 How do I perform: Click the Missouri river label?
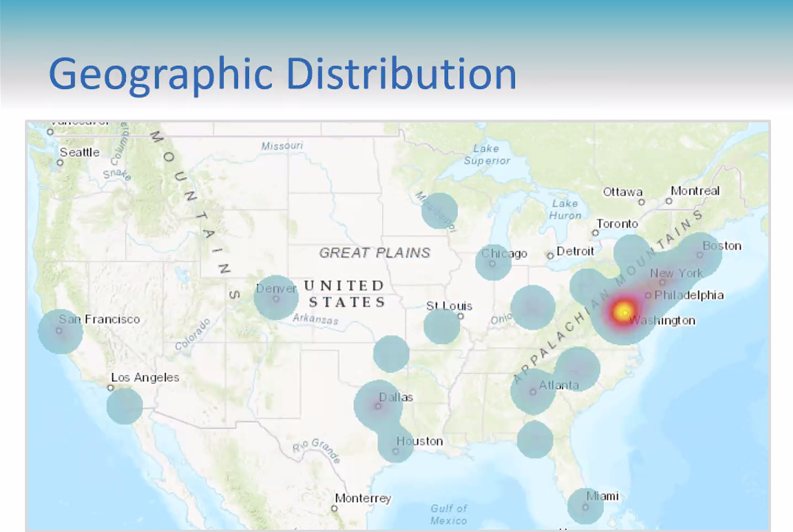tap(282, 146)
